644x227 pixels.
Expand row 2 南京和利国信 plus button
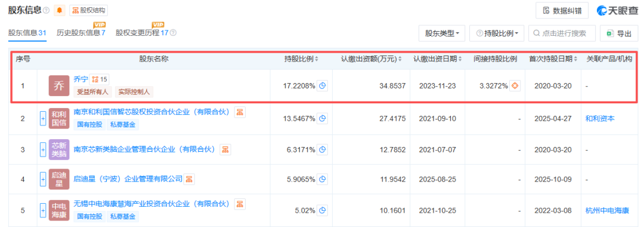tap(42, 118)
